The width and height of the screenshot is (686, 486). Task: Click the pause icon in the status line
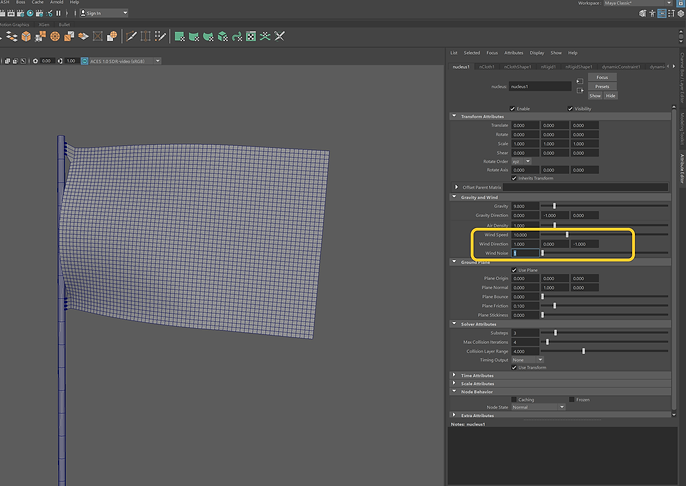coord(58,13)
